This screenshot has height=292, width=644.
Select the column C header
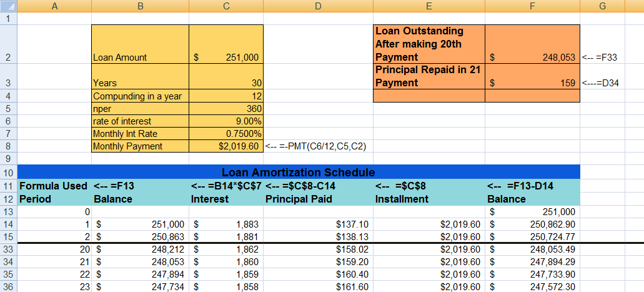(225, 6)
